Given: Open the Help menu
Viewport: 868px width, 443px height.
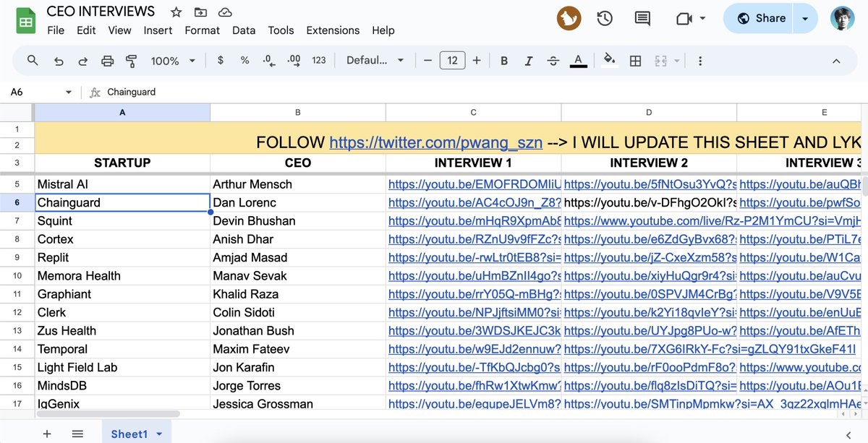Looking at the screenshot, I should (383, 30).
